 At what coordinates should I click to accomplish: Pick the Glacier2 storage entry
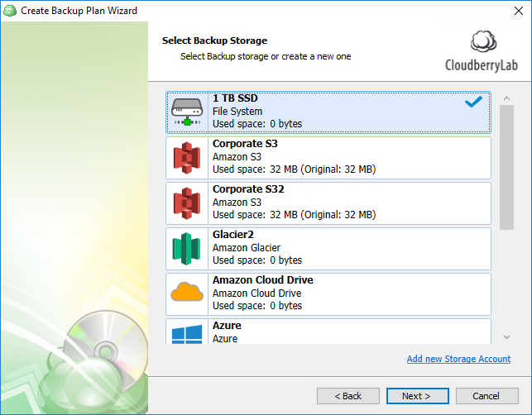point(328,249)
